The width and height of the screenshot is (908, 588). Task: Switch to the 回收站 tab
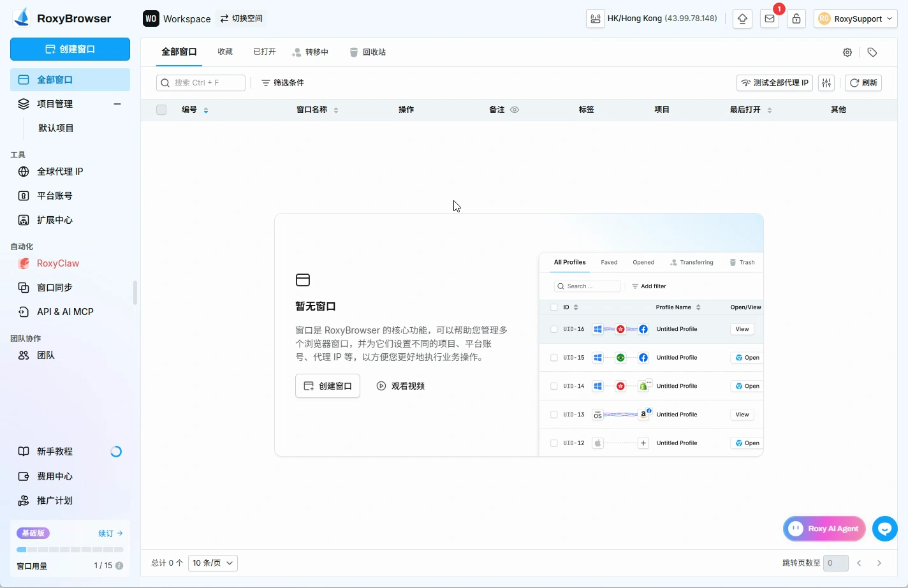pos(368,52)
